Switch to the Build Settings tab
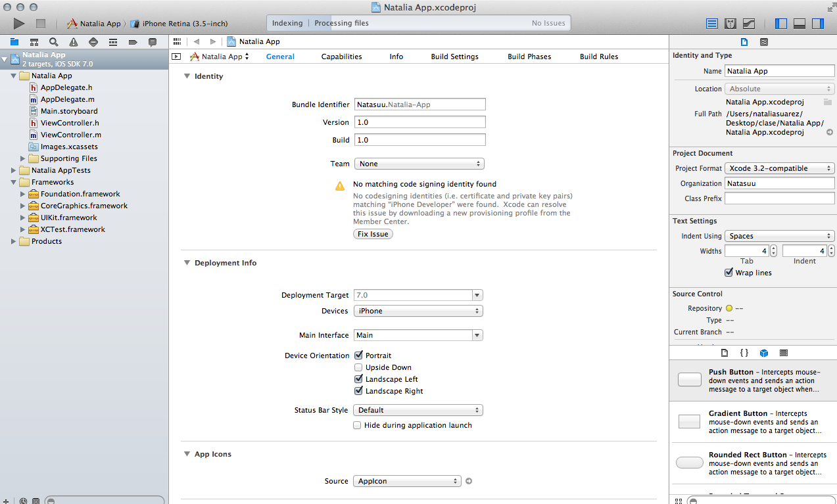Image resolution: width=837 pixels, height=504 pixels. pos(454,57)
